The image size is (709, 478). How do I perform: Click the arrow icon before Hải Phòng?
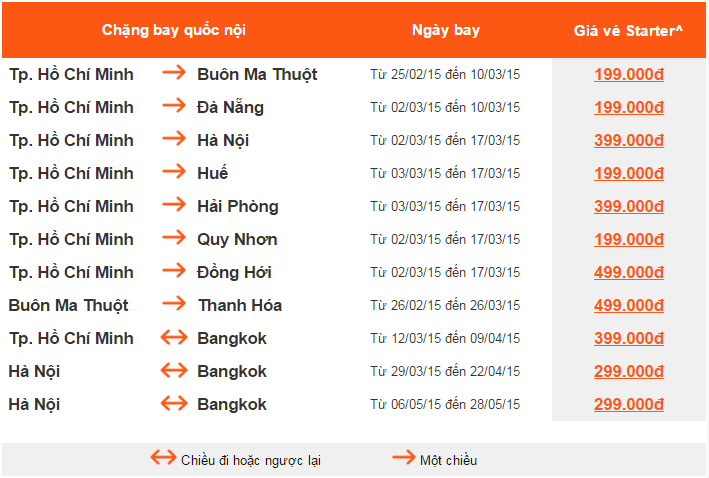point(174,206)
